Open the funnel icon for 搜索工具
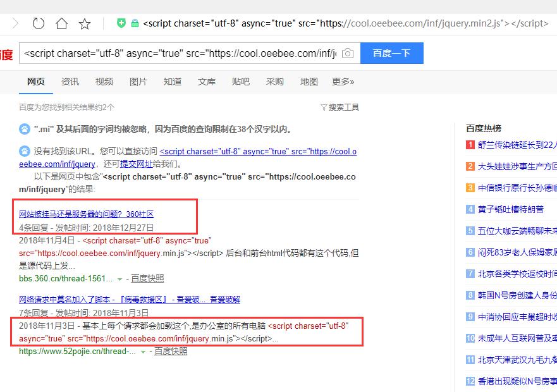The image size is (557, 392). click(x=323, y=107)
